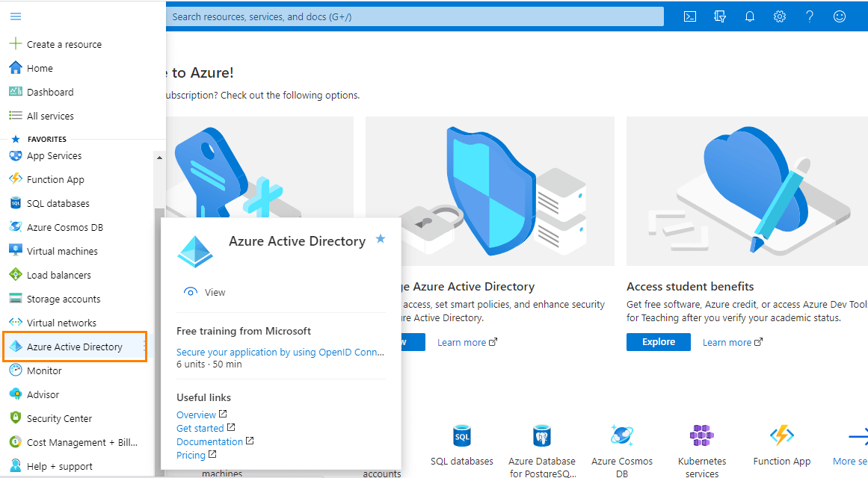Open the help menu question mark

tap(810, 16)
